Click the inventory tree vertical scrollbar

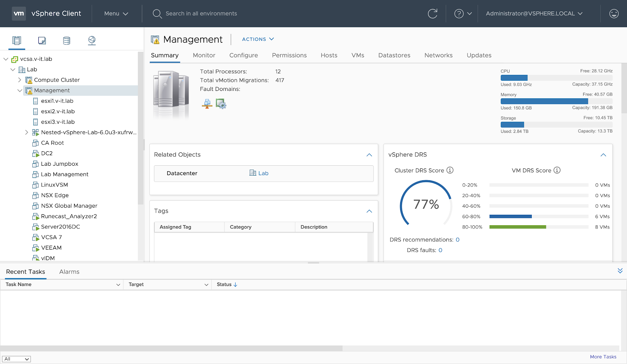(x=140, y=128)
